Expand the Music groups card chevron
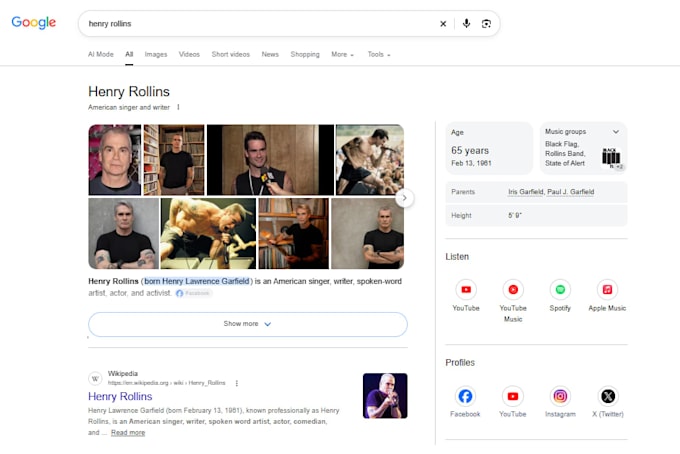 [616, 131]
